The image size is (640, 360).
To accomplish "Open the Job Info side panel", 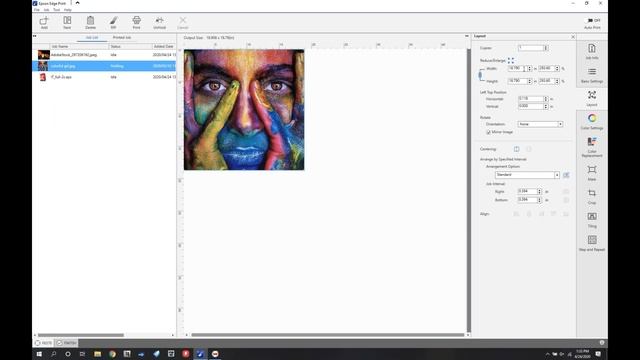I will tap(592, 51).
